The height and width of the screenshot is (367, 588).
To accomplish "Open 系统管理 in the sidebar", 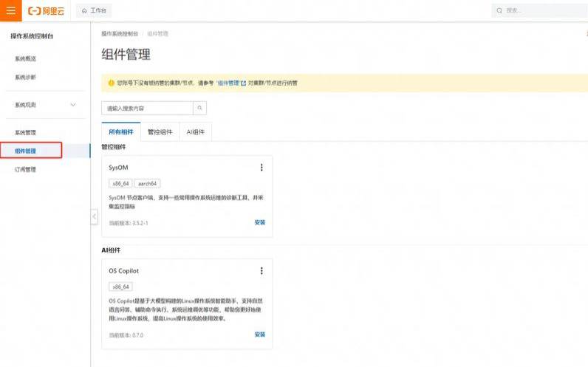I will (26, 133).
